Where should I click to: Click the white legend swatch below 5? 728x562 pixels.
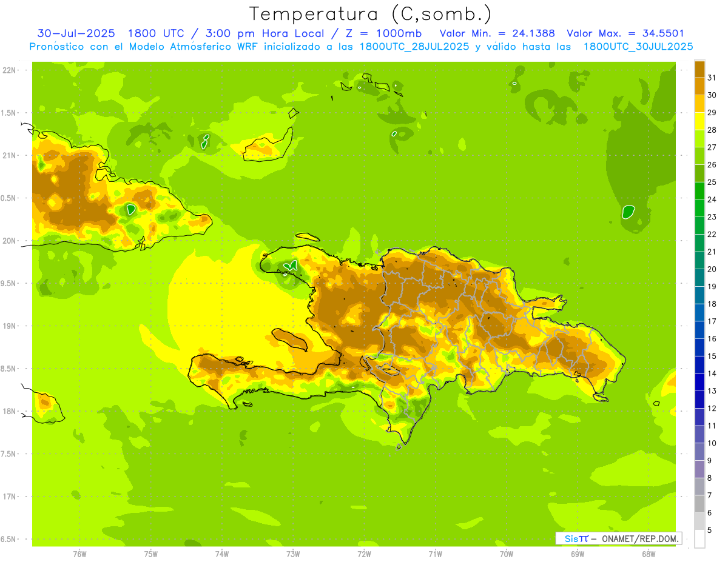[699, 539]
